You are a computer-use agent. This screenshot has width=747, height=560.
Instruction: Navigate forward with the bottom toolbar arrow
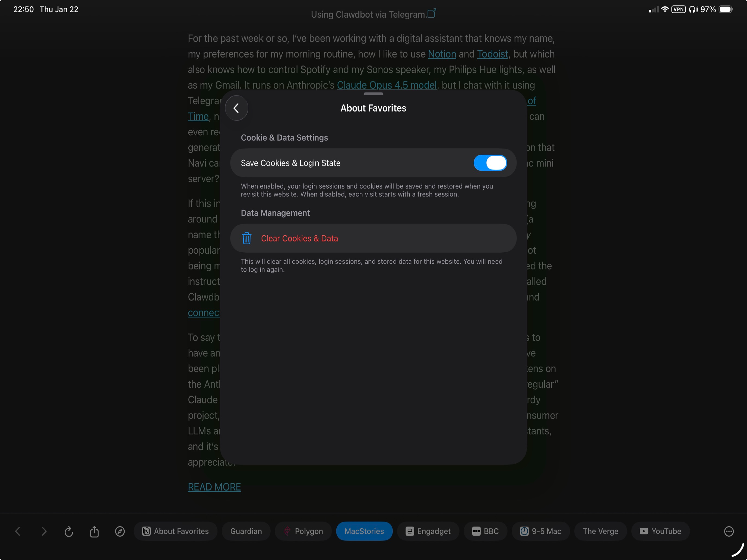coord(44,531)
